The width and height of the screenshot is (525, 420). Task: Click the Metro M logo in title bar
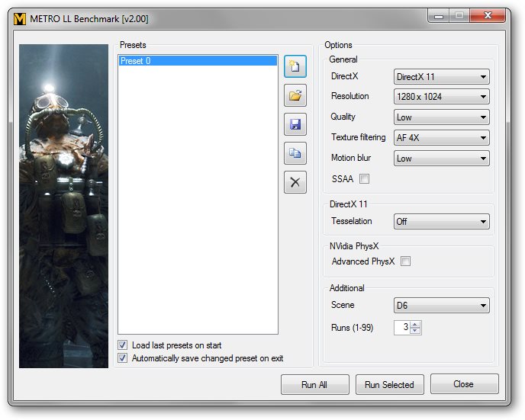(x=20, y=19)
